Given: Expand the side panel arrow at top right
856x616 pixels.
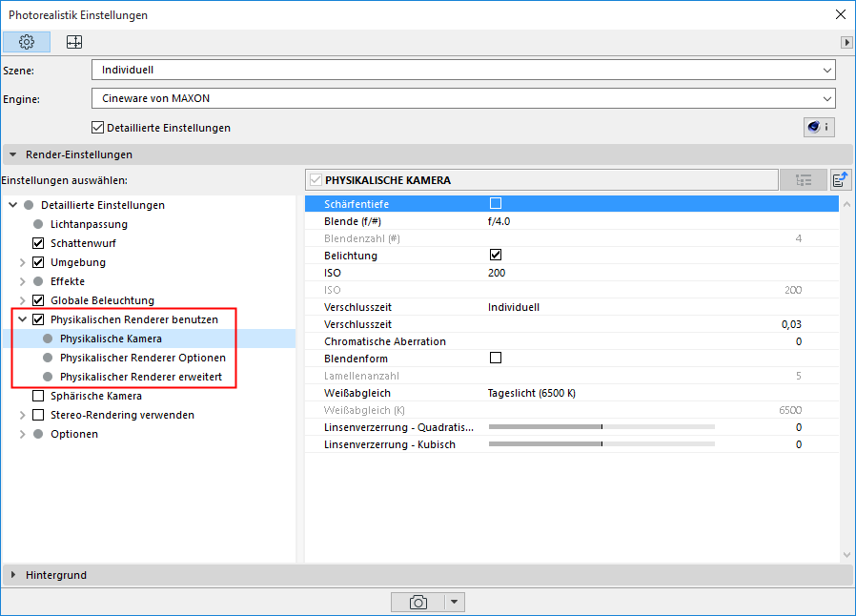Looking at the screenshot, I should [846, 42].
